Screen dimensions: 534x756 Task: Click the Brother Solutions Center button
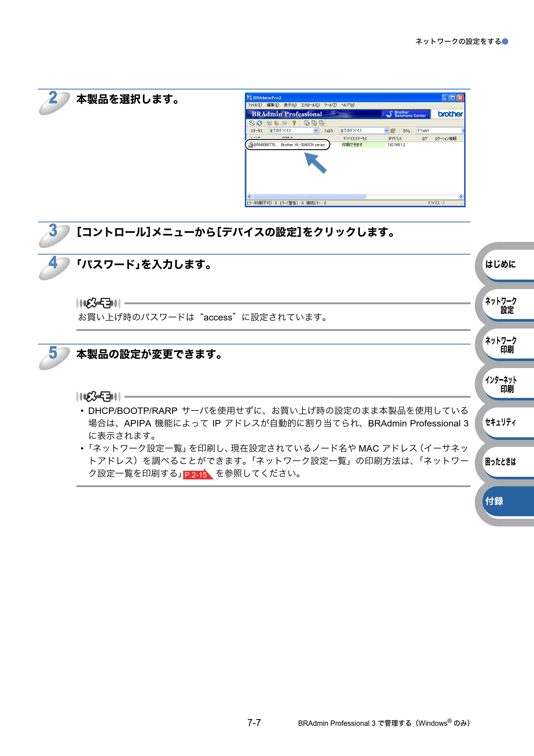406,114
